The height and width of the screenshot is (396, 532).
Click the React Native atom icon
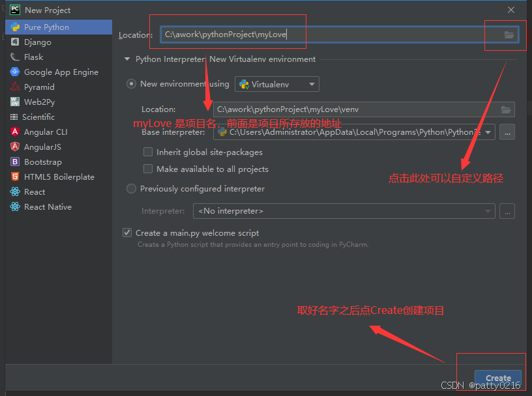15,206
